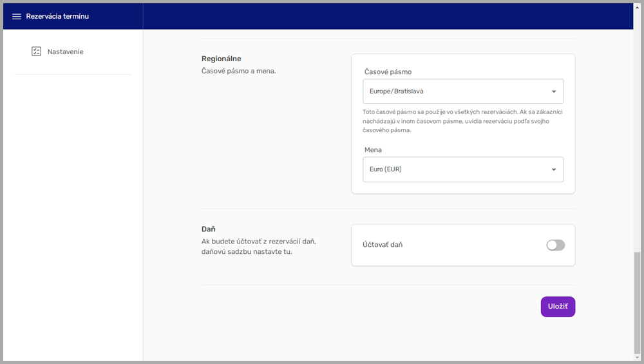Open Nastavenie in the sidebar
Screen dimensions: 644x364
65,52
